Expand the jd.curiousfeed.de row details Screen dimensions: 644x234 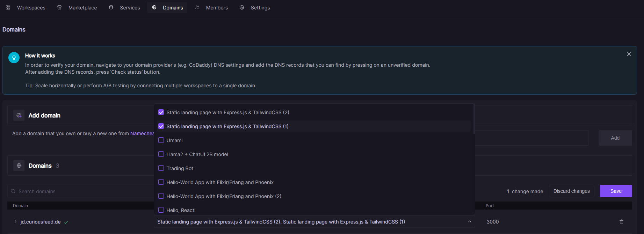coord(15,221)
